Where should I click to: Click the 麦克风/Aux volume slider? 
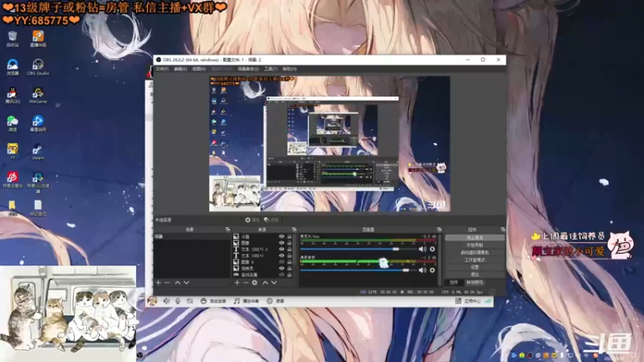pos(358,249)
